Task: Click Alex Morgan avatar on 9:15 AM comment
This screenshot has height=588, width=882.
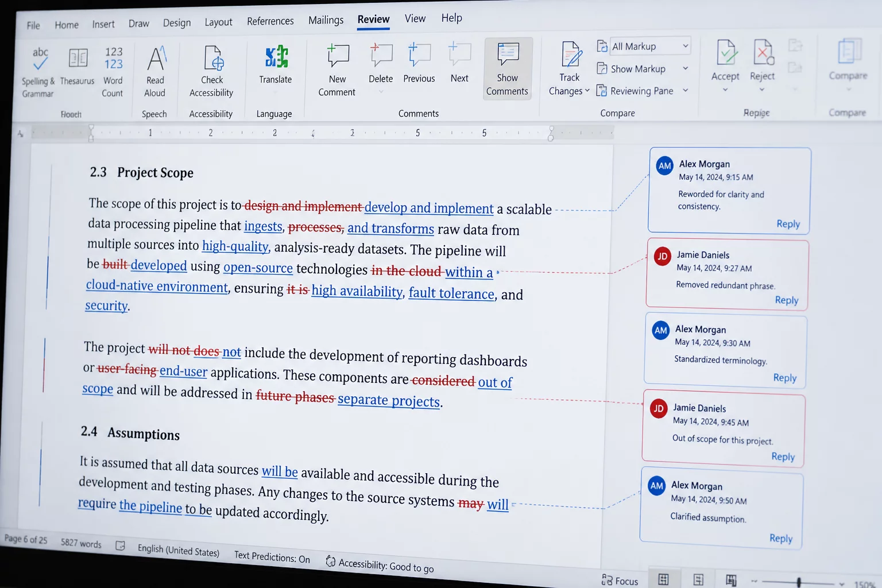Action: pyautogui.click(x=665, y=166)
